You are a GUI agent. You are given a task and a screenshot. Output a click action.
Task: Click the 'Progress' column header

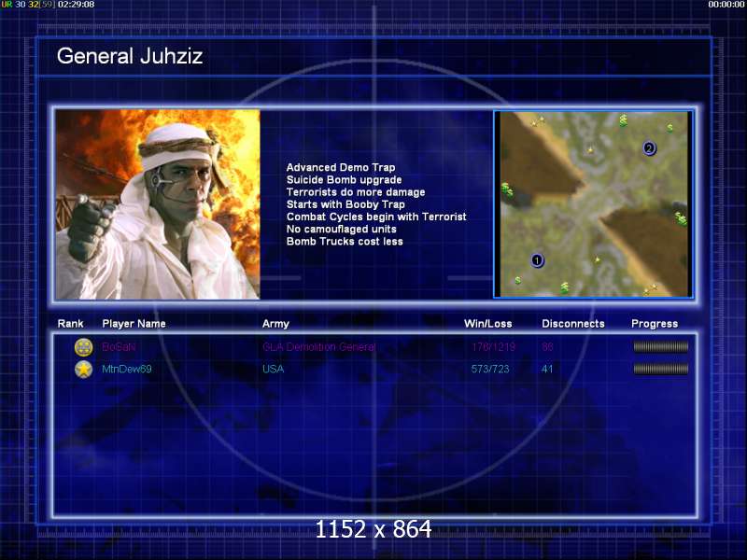655,324
